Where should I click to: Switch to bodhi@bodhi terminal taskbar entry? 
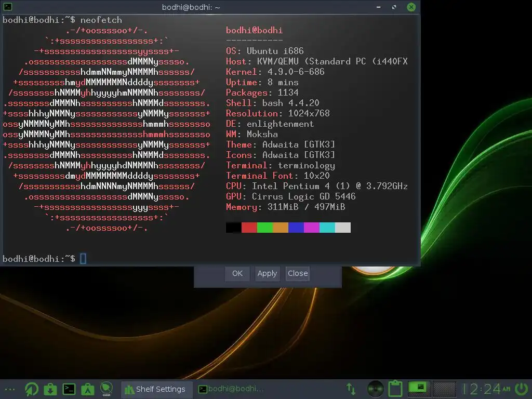point(231,389)
